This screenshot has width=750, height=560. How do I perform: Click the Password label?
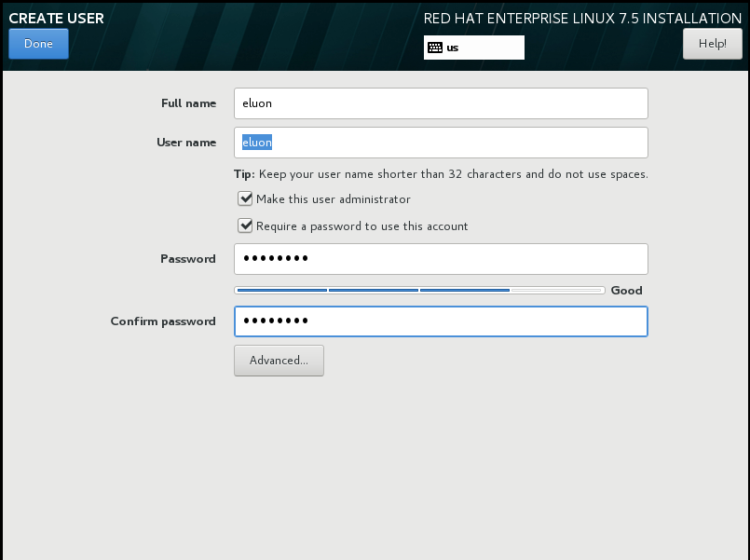[188, 259]
